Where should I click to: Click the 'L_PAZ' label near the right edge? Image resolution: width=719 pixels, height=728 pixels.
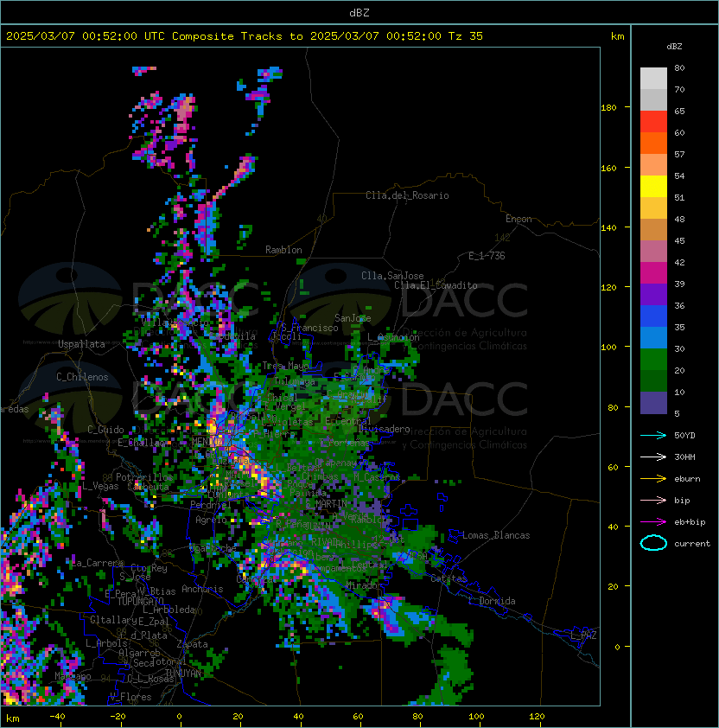(x=583, y=635)
